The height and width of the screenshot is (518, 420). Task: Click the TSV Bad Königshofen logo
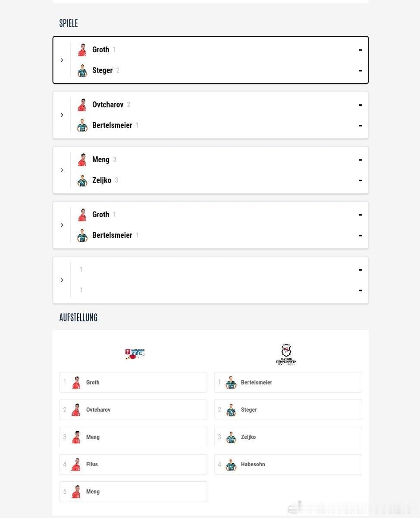click(x=286, y=355)
